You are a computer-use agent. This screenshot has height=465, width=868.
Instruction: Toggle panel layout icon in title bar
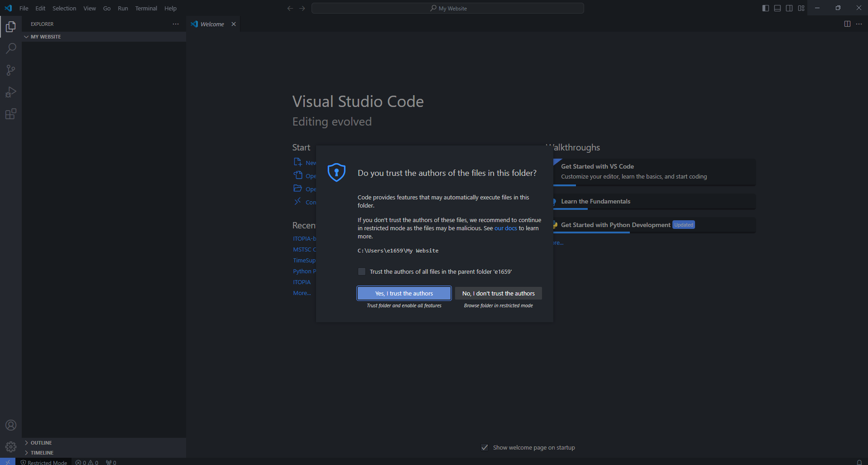[x=777, y=8]
